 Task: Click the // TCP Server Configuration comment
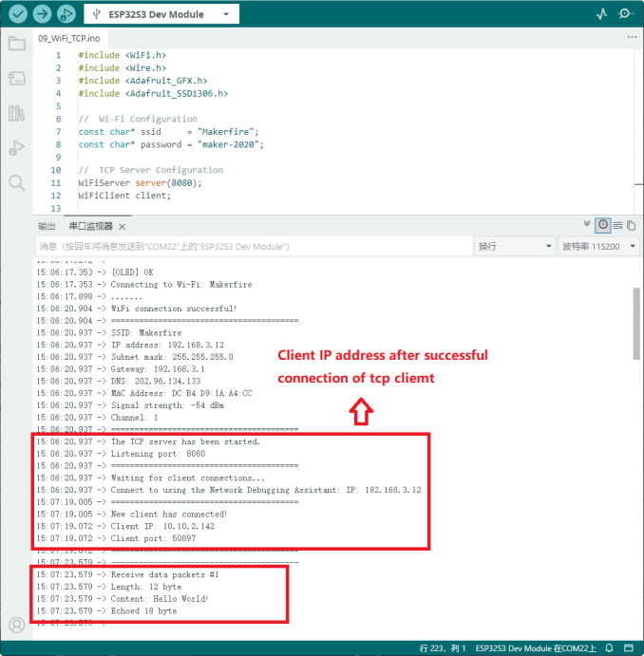(151, 170)
